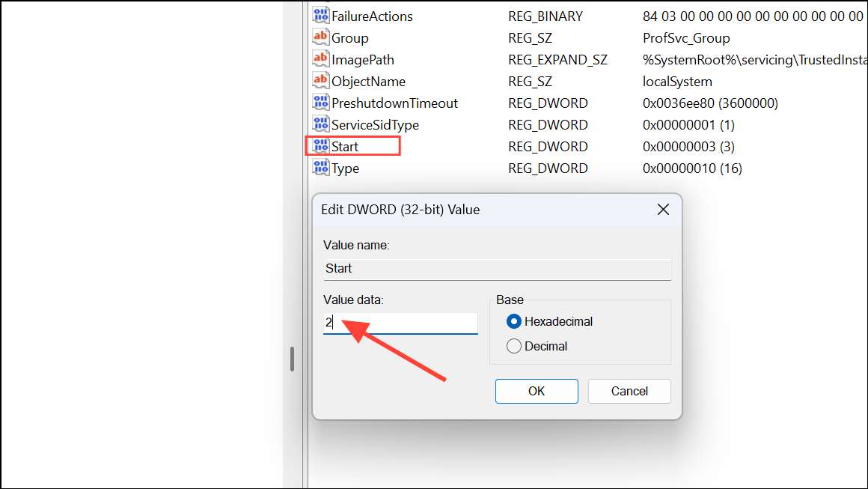Click the DWORD icon beside PreshutdownTimeout
Screen dimensions: 868x489
point(321,102)
